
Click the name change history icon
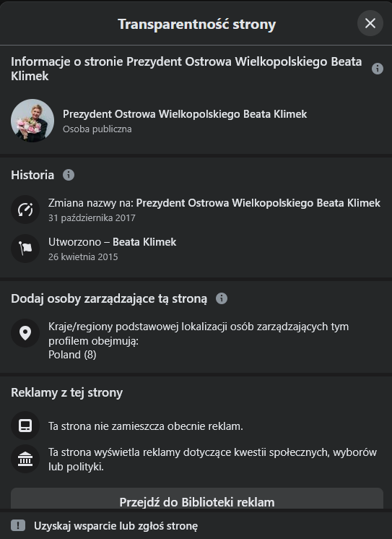(x=25, y=210)
